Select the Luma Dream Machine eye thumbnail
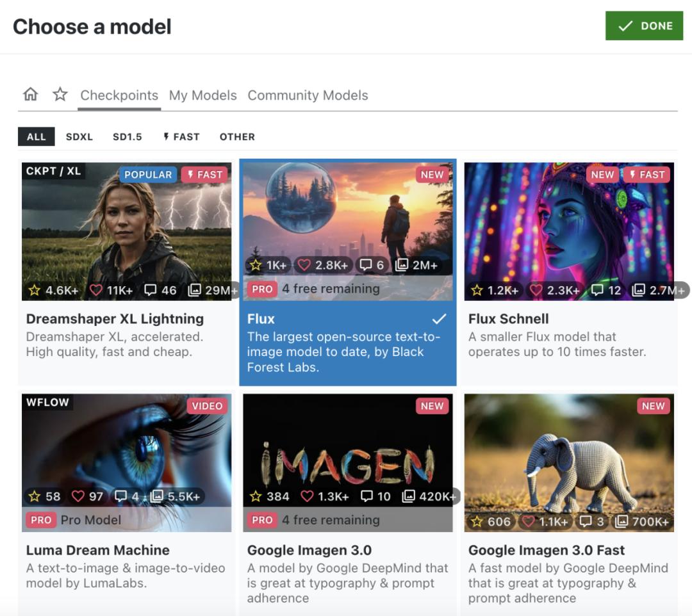 [126, 448]
